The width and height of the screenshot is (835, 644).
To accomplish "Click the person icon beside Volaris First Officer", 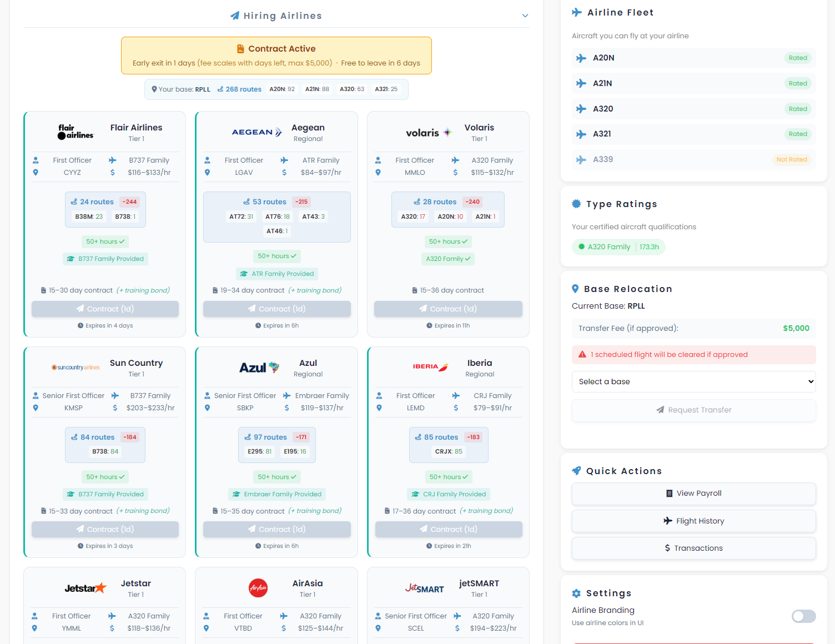I will coord(378,160).
